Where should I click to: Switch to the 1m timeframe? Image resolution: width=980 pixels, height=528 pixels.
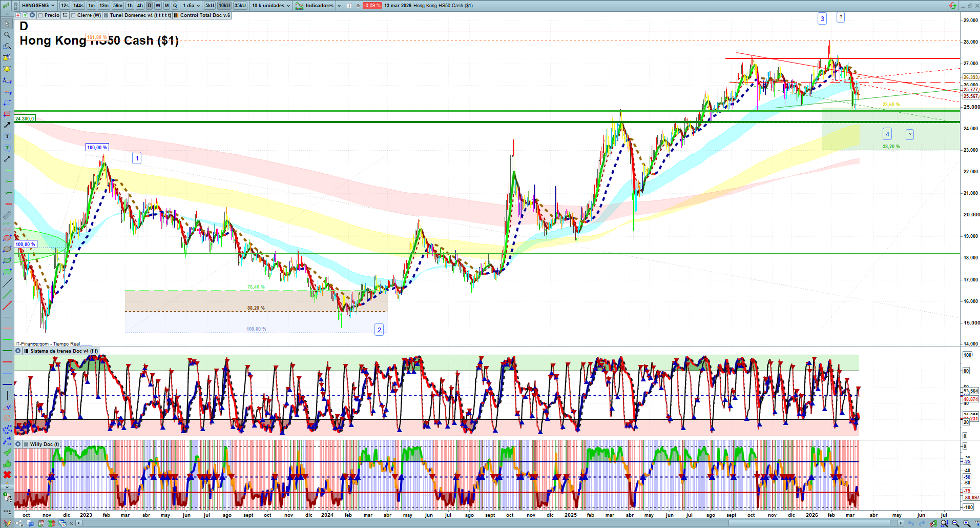click(x=92, y=6)
